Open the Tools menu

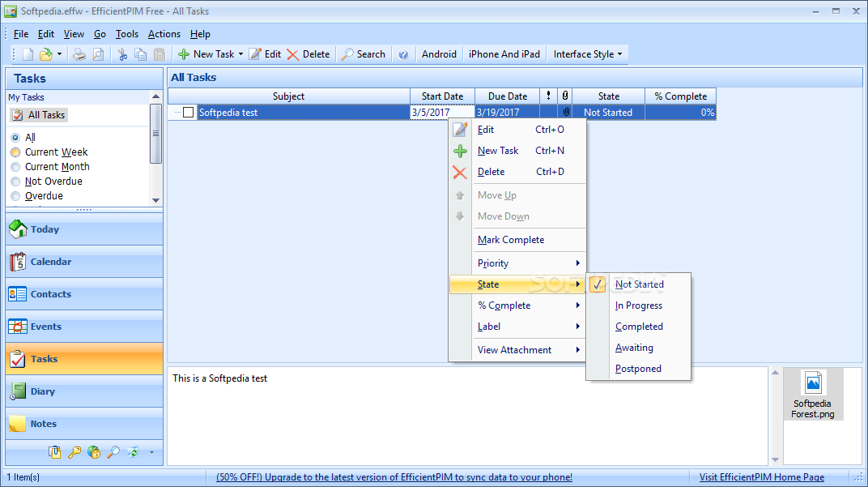coord(127,34)
